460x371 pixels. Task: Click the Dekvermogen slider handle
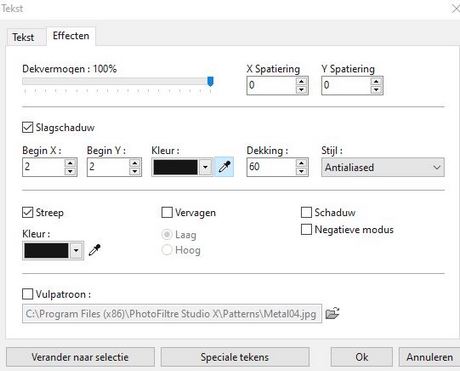pyautogui.click(x=210, y=81)
